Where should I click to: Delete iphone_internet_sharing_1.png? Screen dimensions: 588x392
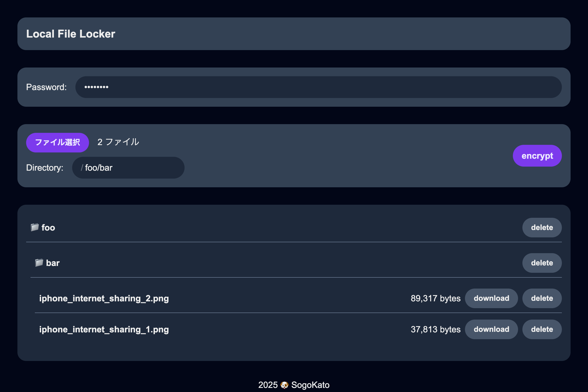(541, 329)
